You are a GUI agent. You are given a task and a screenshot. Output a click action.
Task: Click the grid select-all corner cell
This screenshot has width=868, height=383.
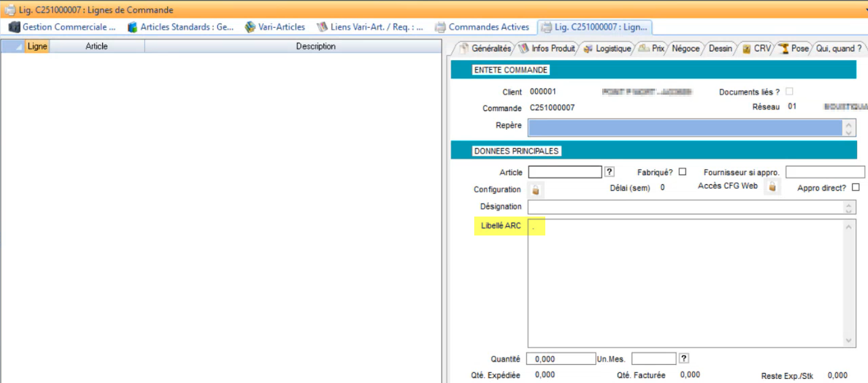click(x=12, y=47)
